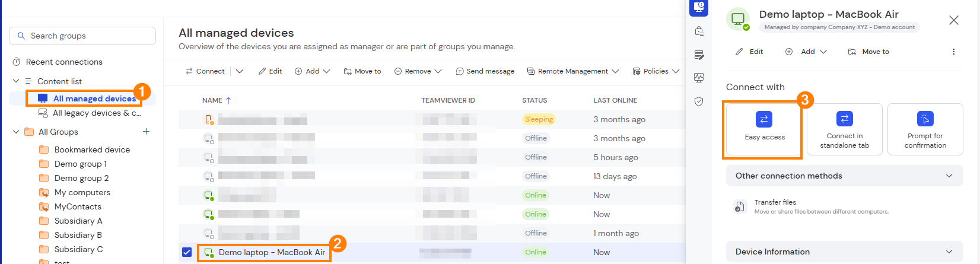Screen dimensions: 980x264
Task: Click the plus icon beside All Groups
Action: click(x=146, y=132)
